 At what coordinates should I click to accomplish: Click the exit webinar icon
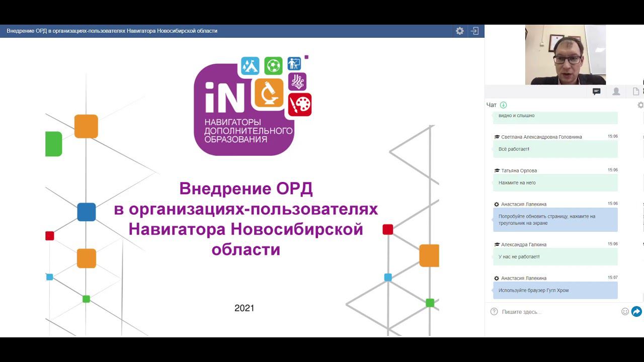click(x=474, y=31)
